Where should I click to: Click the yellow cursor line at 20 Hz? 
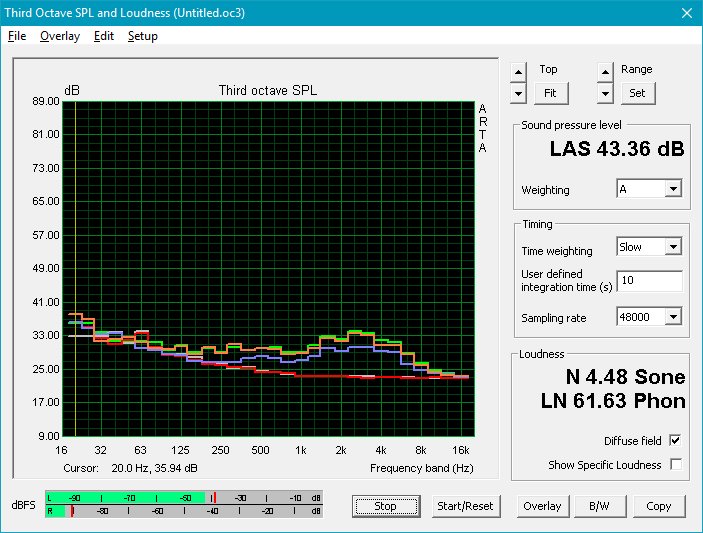point(75,269)
